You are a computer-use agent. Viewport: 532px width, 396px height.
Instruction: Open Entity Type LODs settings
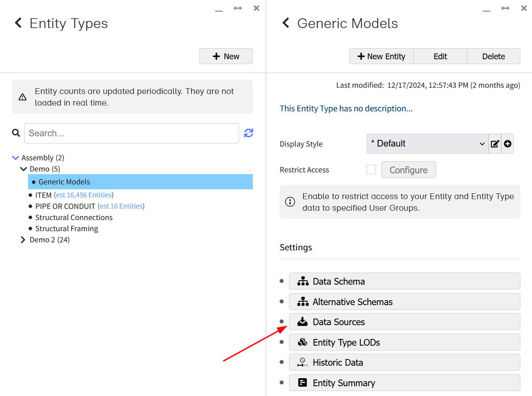(x=404, y=342)
